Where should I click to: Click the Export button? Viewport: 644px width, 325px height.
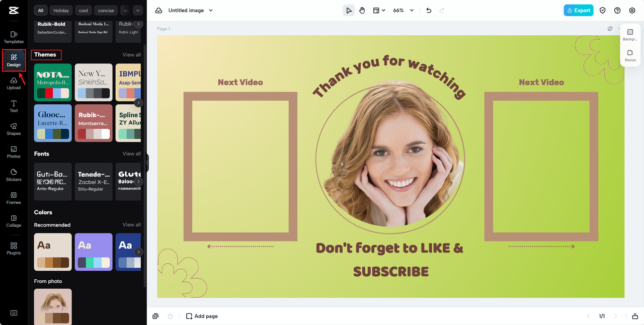click(579, 10)
